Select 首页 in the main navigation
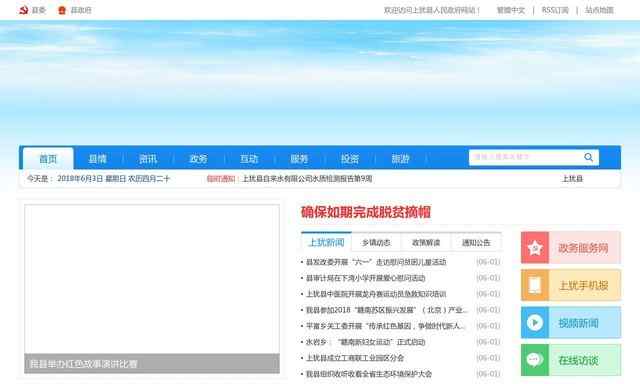 tap(48, 159)
